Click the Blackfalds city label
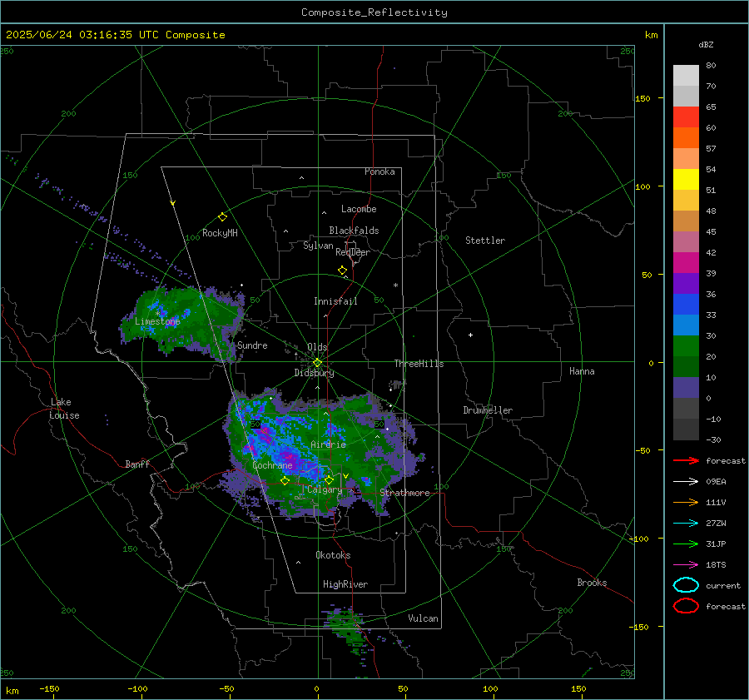This screenshot has width=749, height=700. coord(354,231)
